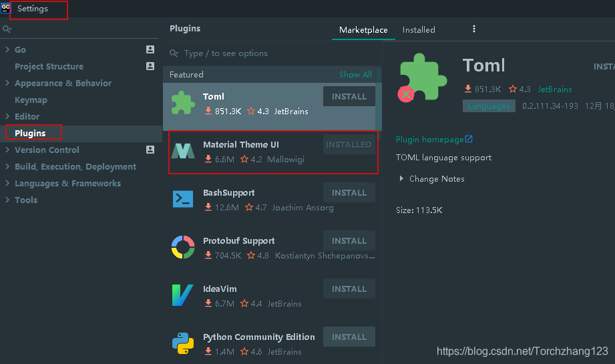The height and width of the screenshot is (364, 615).
Task: Expand Languages & Frameworks node
Action: (x=7, y=183)
